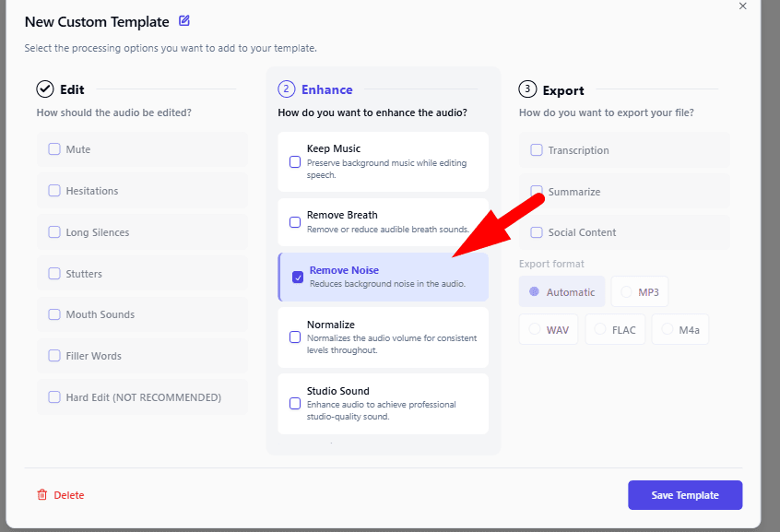Click the red trash Delete icon
780x532 pixels.
pyautogui.click(x=41, y=495)
